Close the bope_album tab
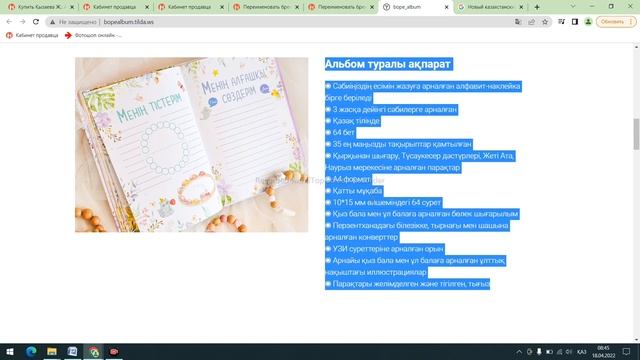Screen dimensions: 640x360 [447, 7]
